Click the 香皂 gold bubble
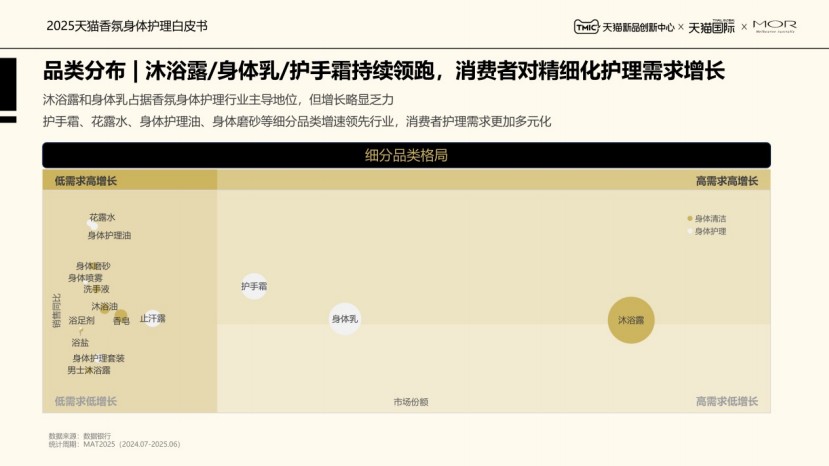 tap(121, 316)
